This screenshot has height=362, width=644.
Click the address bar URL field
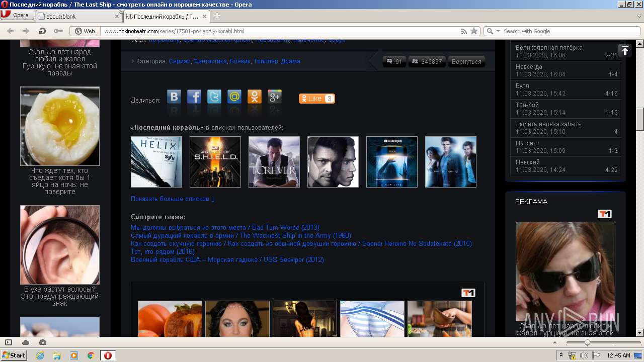tap(279, 31)
